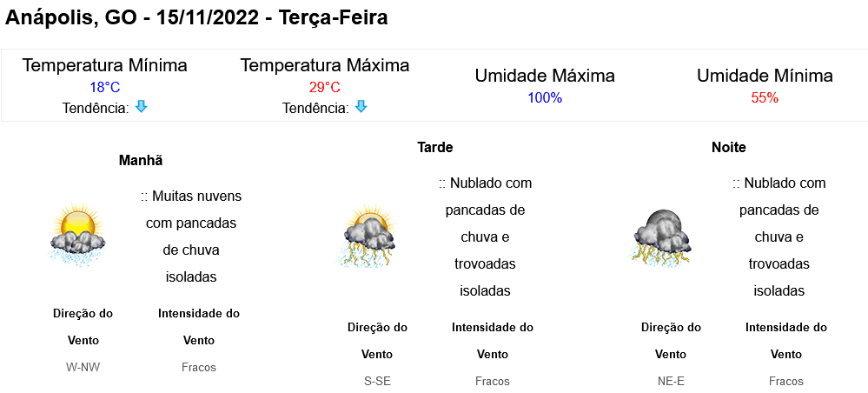
Task: Click the 55% minimum humidity value
Action: click(x=765, y=98)
